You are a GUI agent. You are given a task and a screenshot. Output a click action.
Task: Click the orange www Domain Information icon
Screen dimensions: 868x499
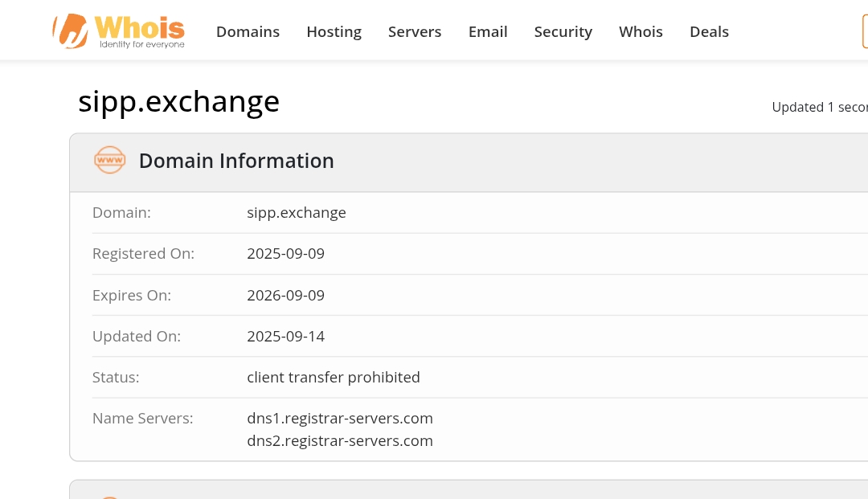pos(109,161)
